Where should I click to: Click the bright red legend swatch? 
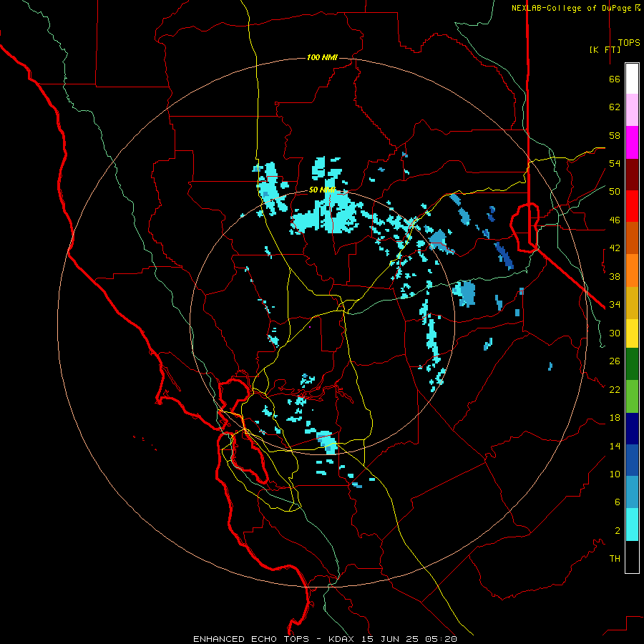632,206
